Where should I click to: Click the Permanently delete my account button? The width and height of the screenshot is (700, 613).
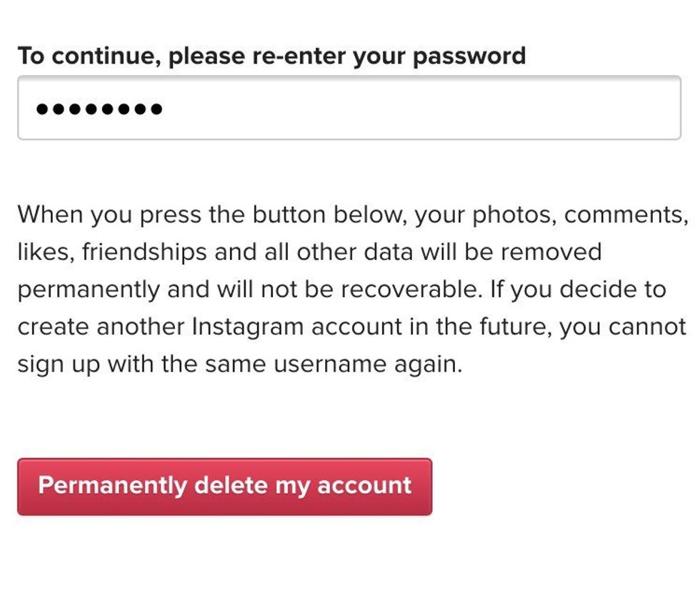click(x=226, y=485)
